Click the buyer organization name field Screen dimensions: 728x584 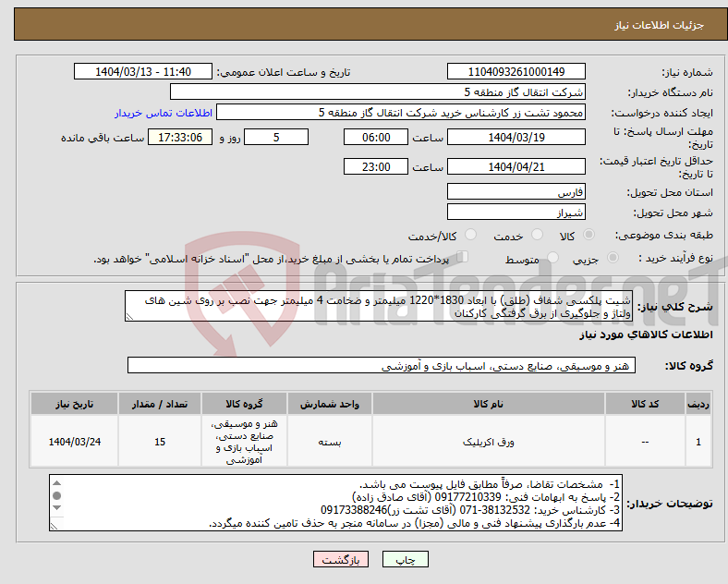coord(378,91)
